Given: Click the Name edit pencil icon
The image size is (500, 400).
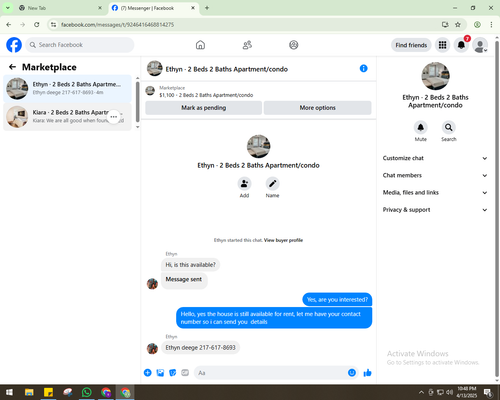Looking at the screenshot, I should click(x=272, y=184).
